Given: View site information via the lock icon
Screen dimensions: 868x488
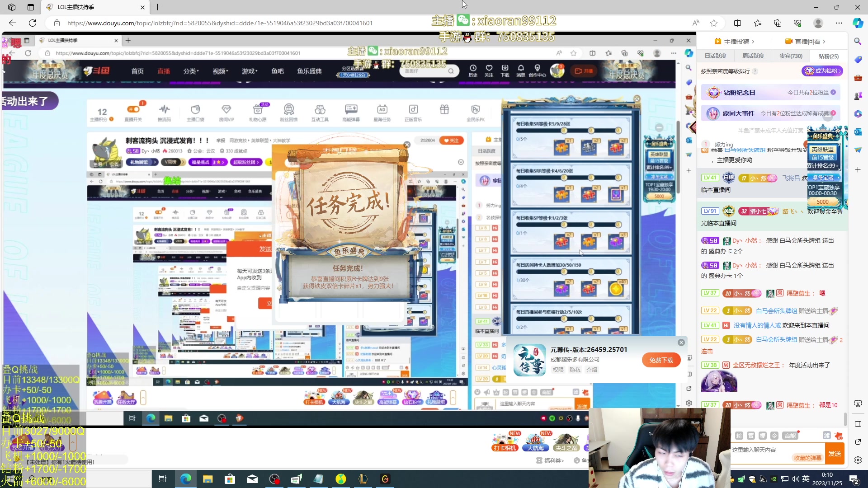Looking at the screenshot, I should 57,23.
